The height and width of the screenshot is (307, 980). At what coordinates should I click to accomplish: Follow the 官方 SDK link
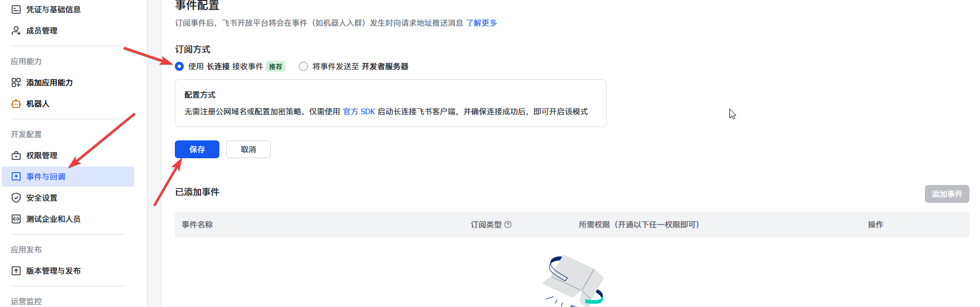click(359, 111)
